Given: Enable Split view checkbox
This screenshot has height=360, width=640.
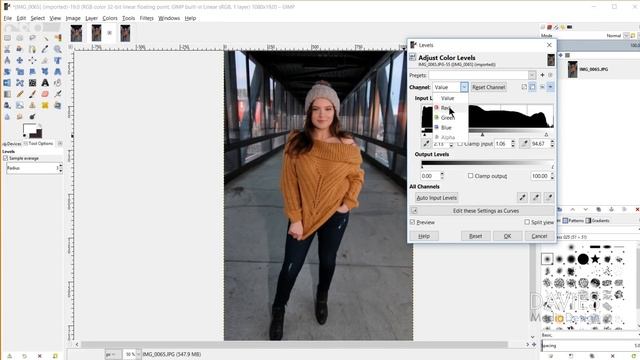Looking at the screenshot, I should tap(527, 222).
